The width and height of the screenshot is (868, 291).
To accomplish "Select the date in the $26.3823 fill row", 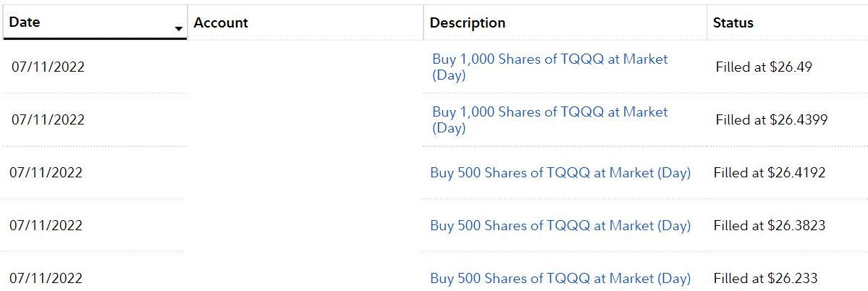I will [x=46, y=226].
